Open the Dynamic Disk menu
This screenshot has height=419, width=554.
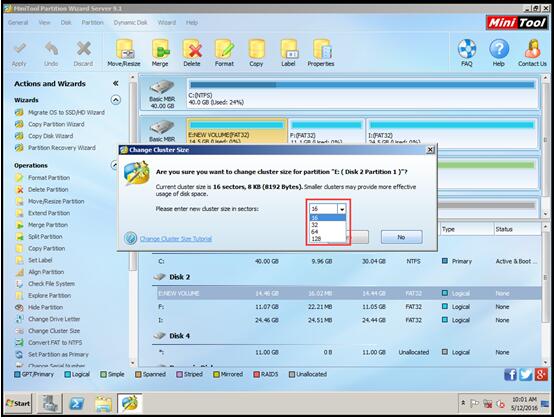pyautogui.click(x=130, y=23)
